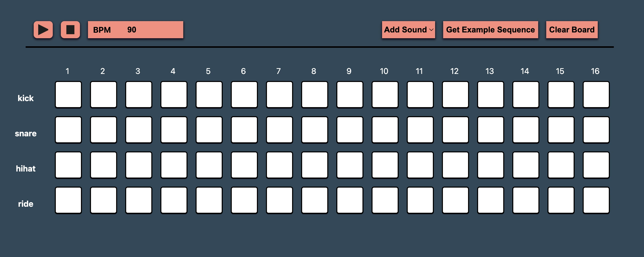Click the BPM field showing 90
644x257 pixels.
(135, 29)
